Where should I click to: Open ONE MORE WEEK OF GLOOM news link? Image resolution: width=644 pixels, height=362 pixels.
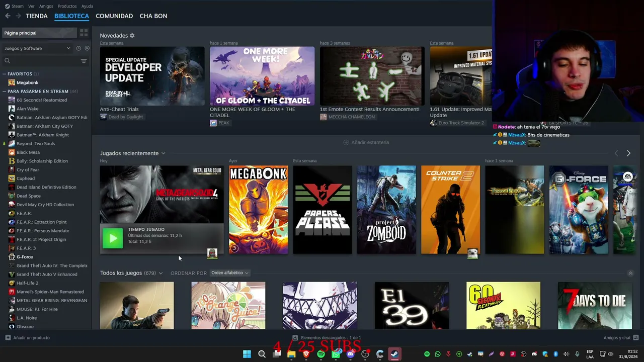[253, 112]
